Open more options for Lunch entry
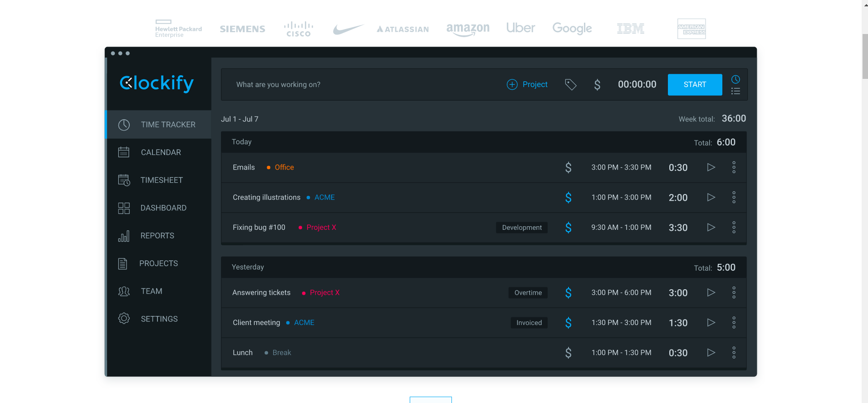The height and width of the screenshot is (403, 868). pos(734,352)
